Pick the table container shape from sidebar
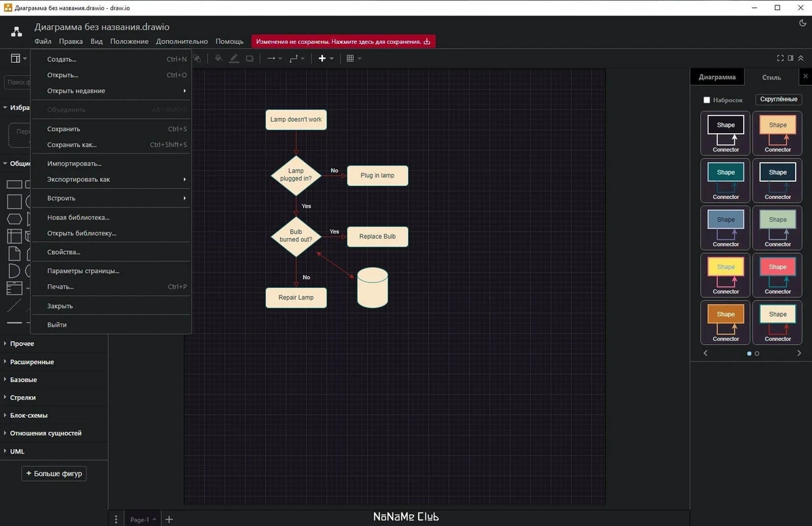The height and width of the screenshot is (526, 812). [x=14, y=237]
